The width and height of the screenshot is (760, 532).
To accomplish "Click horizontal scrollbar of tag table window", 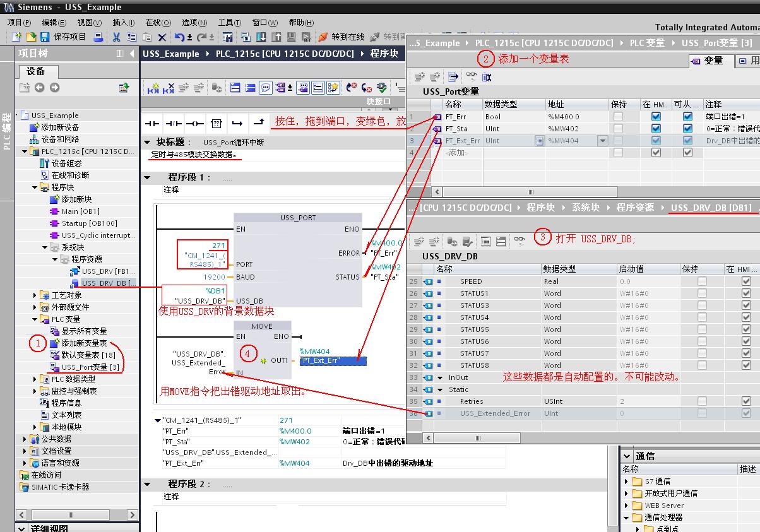I will (x=531, y=192).
